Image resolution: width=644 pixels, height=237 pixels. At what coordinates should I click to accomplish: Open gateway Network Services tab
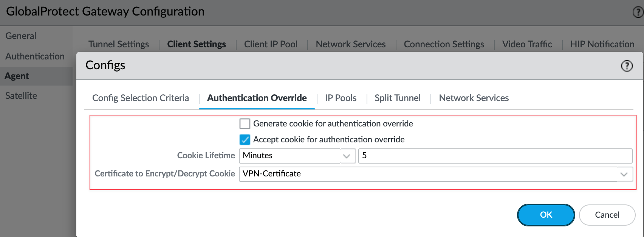351,44
